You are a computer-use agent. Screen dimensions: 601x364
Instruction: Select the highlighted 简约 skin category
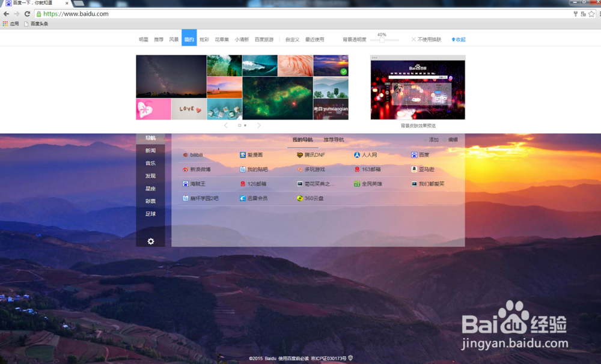[x=189, y=38]
